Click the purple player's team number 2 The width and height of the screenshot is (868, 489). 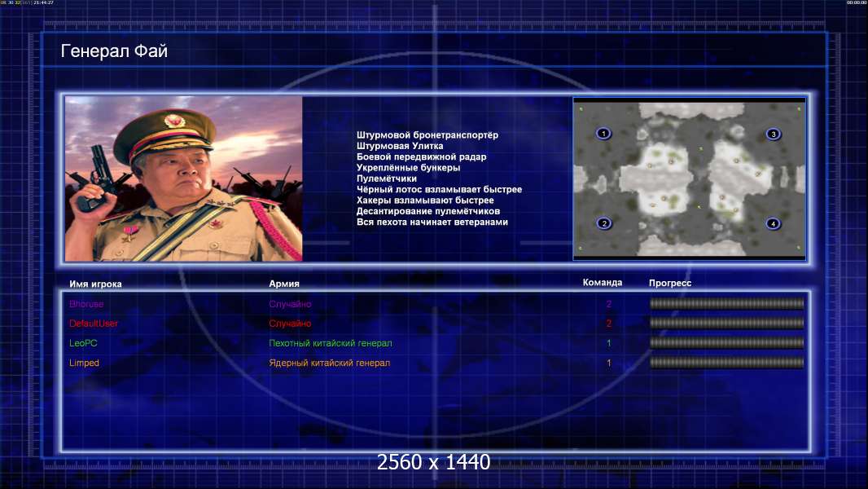pyautogui.click(x=609, y=304)
